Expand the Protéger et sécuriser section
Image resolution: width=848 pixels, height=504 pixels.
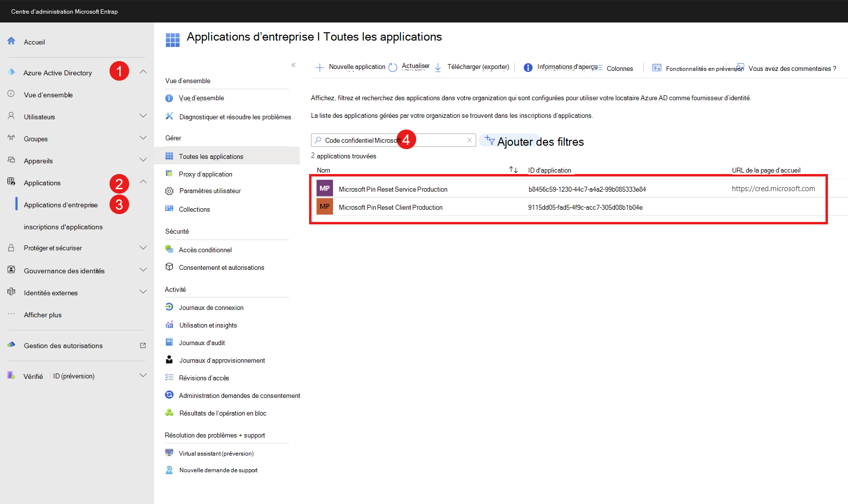tap(143, 248)
